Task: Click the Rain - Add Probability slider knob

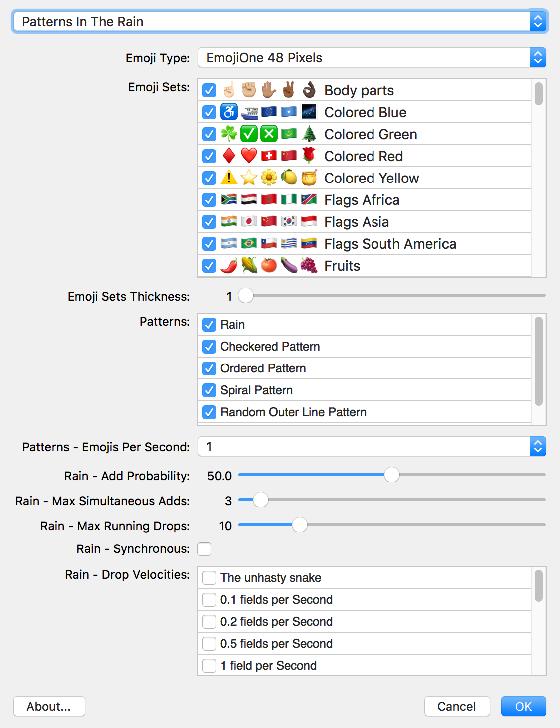Action: pos(392,475)
